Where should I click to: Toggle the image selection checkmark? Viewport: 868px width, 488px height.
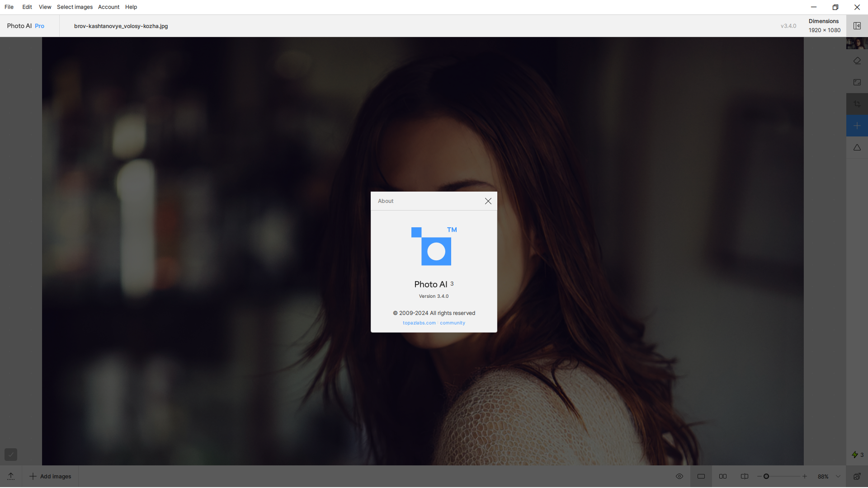point(11,455)
